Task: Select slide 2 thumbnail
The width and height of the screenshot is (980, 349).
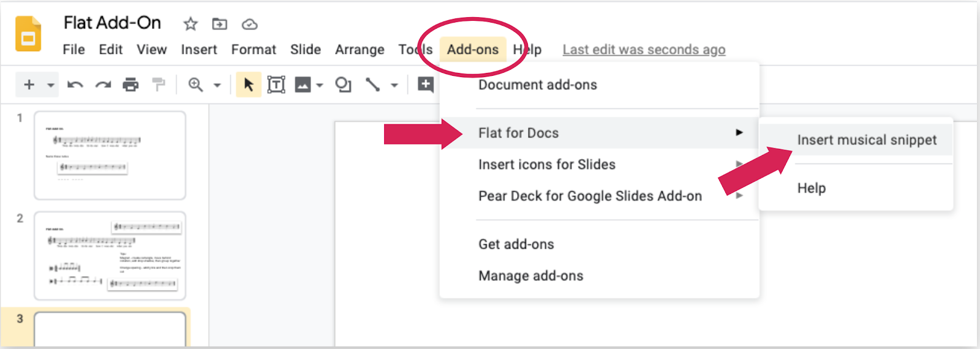Action: 110,255
